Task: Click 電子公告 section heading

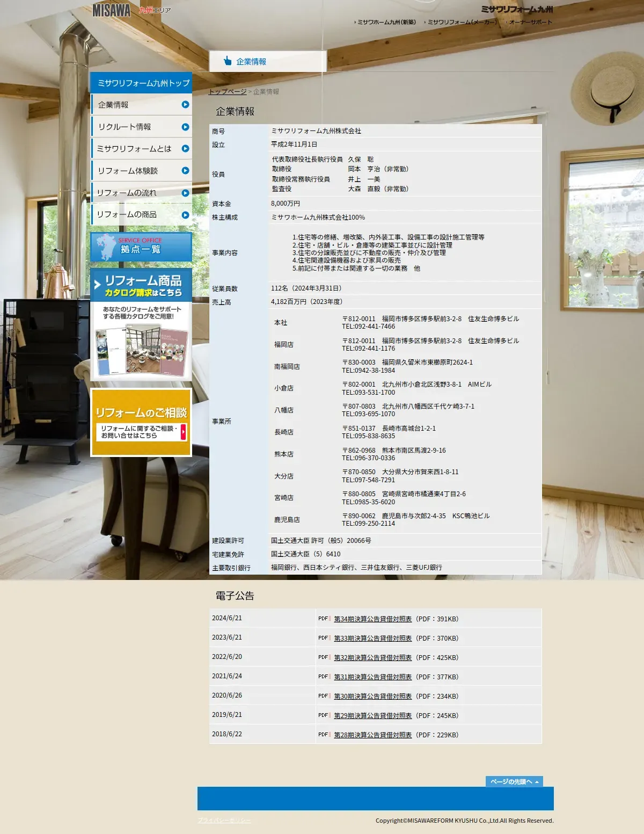Action: pos(235,596)
